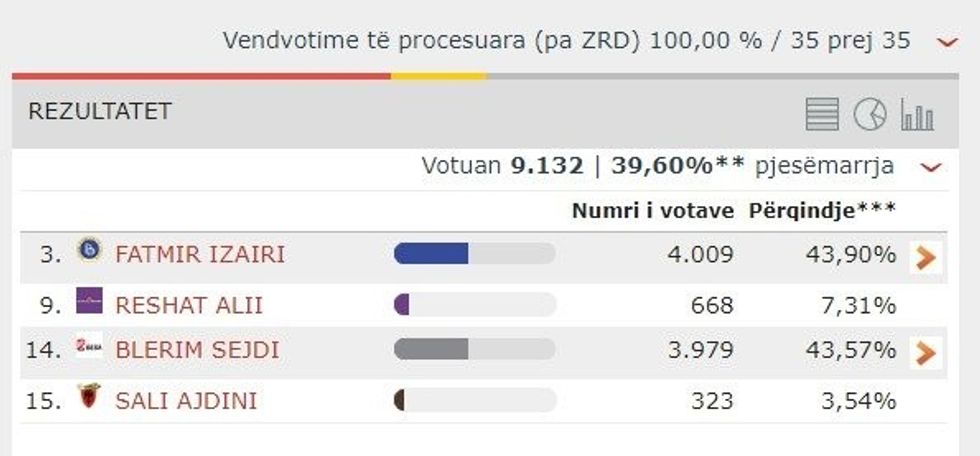Expand voter turnout details chevron
980x456 pixels.
tap(931, 167)
